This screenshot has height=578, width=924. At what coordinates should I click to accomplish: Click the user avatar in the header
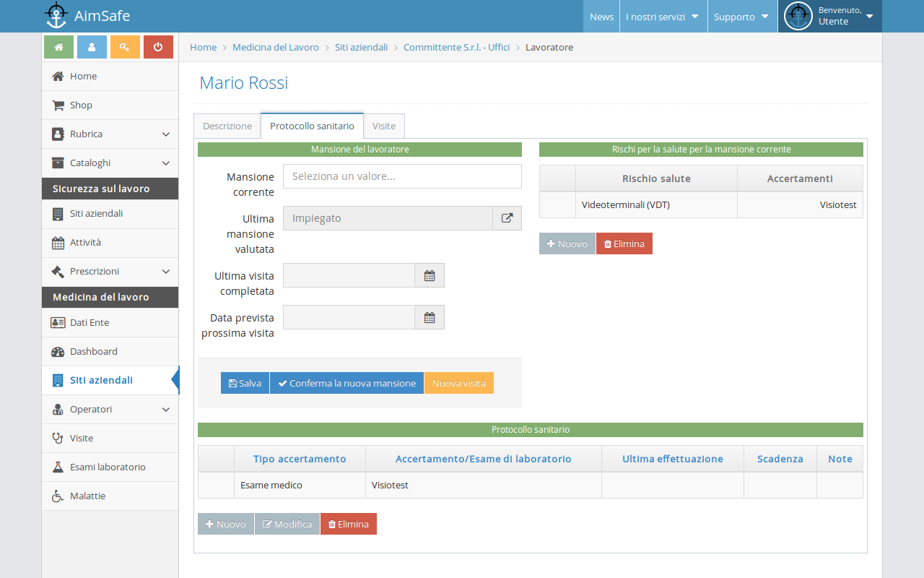798,16
